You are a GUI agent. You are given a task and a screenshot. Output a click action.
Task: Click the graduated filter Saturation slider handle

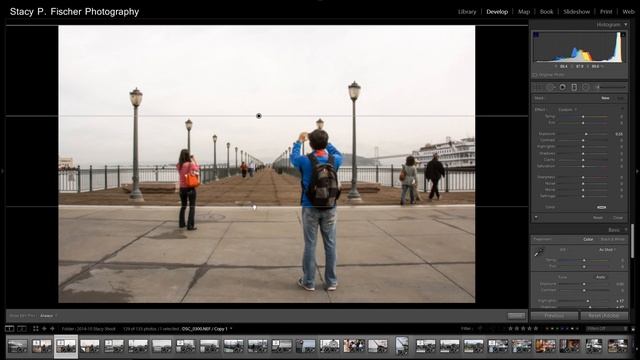(x=583, y=167)
